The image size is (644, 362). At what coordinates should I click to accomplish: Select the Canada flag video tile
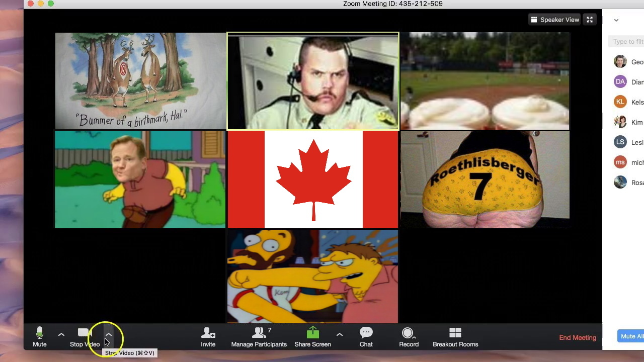[x=312, y=179]
